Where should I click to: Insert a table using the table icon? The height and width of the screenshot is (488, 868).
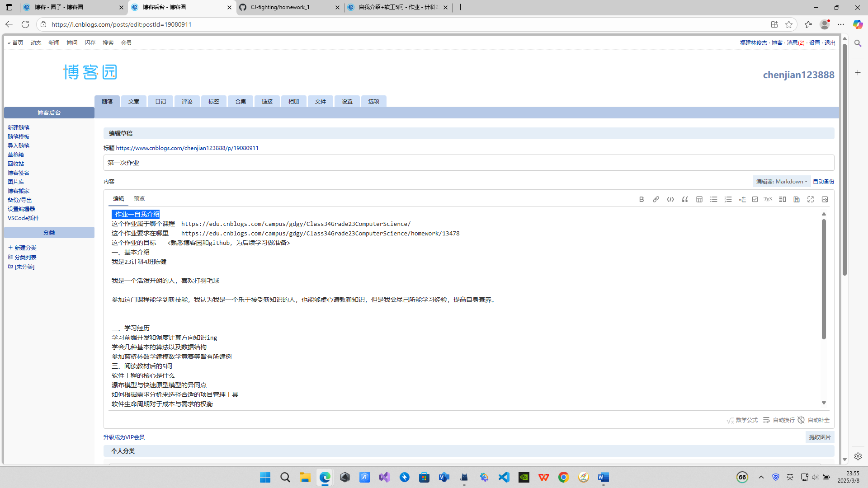[699, 199]
